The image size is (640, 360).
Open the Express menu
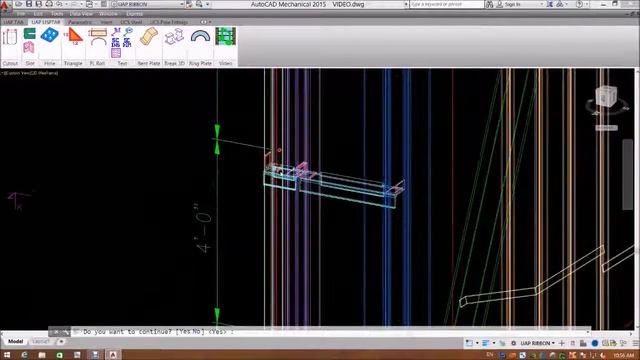(134, 13)
